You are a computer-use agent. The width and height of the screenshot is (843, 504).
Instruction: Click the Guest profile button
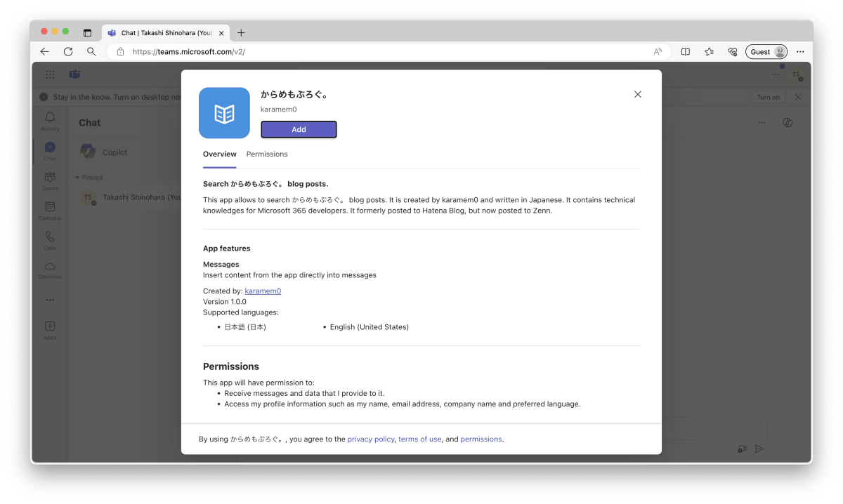pos(766,52)
